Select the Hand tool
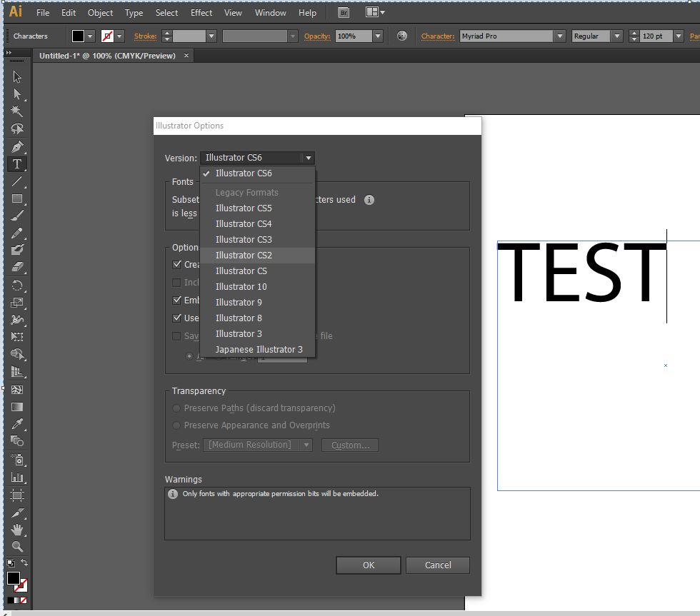Image resolution: width=700 pixels, height=616 pixels. 17,530
